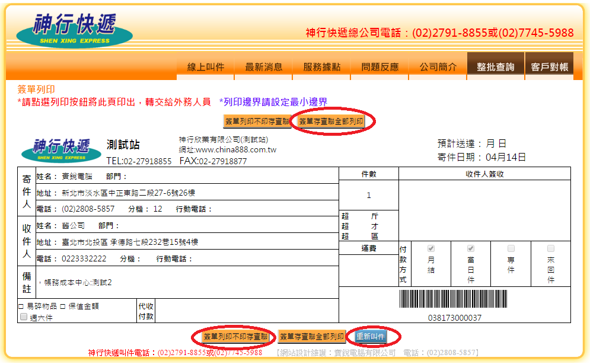Go to the 服務據點 tab
The height and width of the screenshot is (364, 590).
(x=322, y=67)
